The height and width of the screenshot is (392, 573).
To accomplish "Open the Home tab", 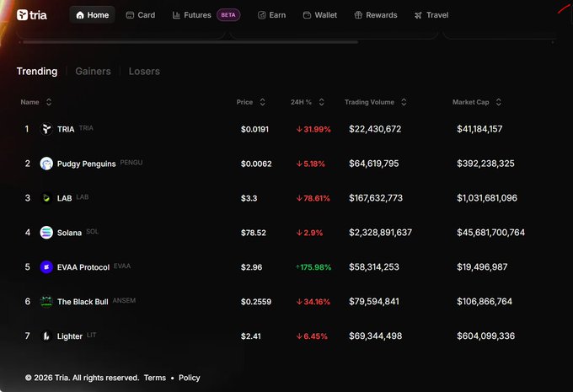I will [x=92, y=15].
